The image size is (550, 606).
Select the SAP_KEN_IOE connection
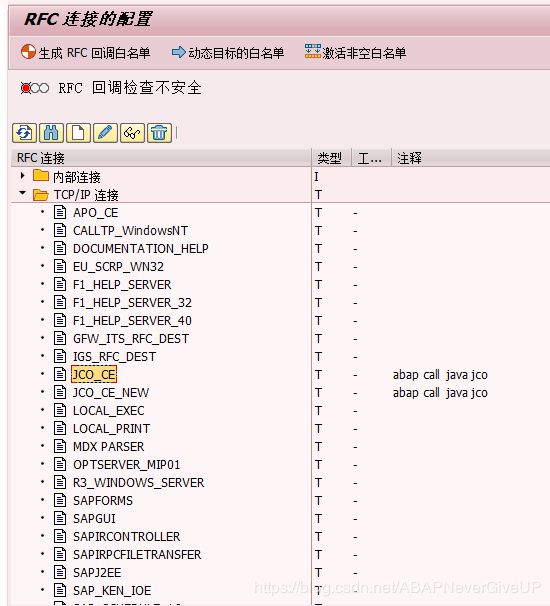pyautogui.click(x=112, y=591)
